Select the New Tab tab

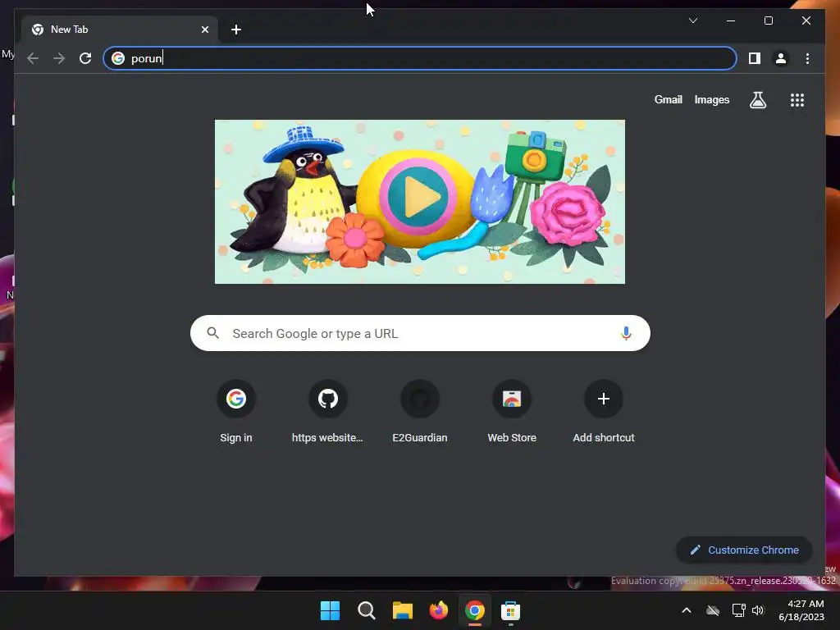coord(119,30)
